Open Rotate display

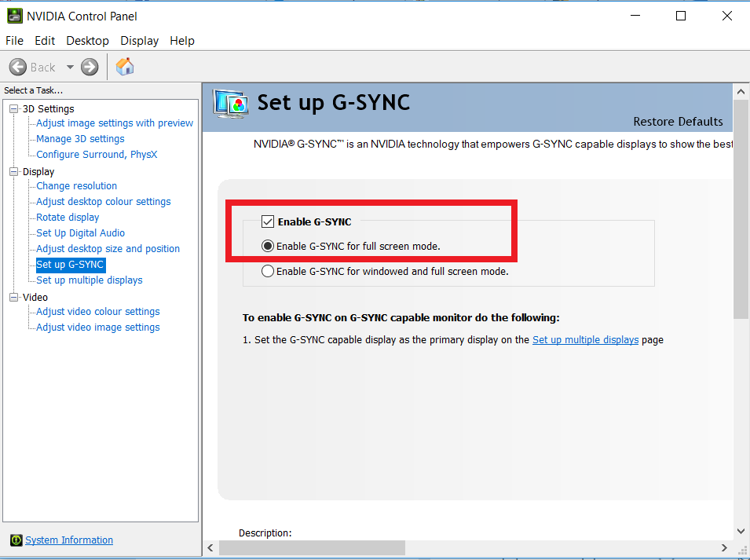68,217
